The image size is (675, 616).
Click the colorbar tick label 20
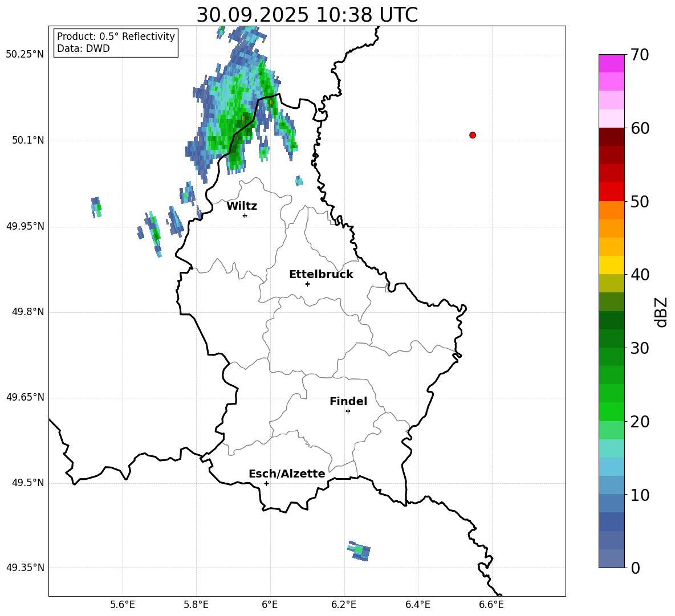tap(640, 422)
